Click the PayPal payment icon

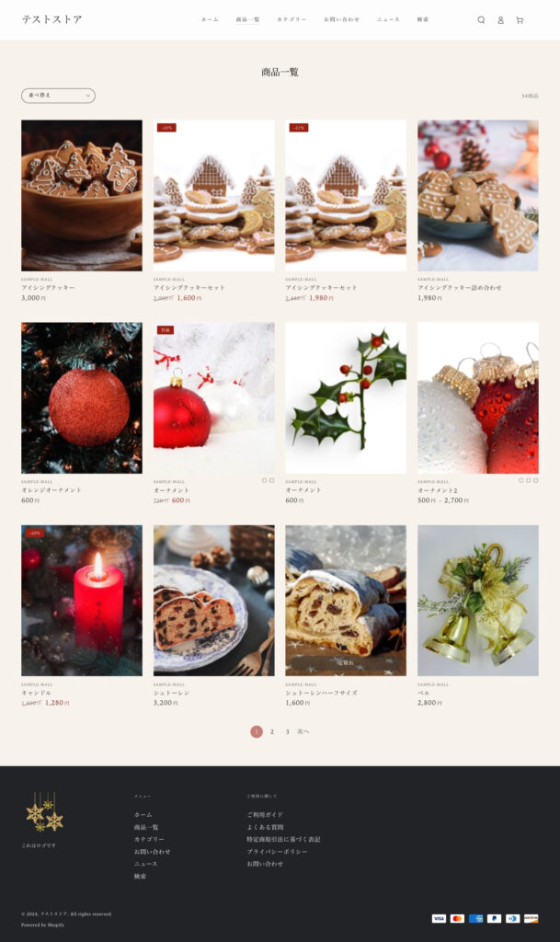494,918
